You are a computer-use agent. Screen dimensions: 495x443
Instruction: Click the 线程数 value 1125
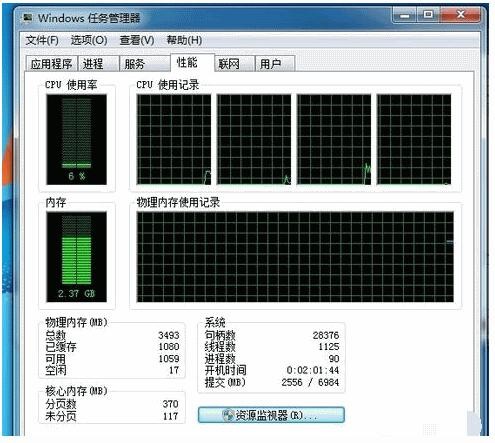329,347
